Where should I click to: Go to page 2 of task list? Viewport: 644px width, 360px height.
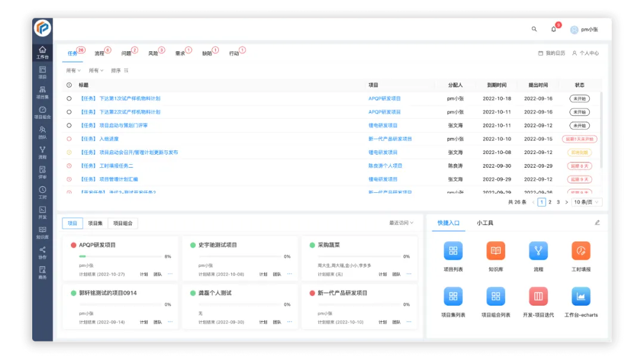[x=550, y=202]
